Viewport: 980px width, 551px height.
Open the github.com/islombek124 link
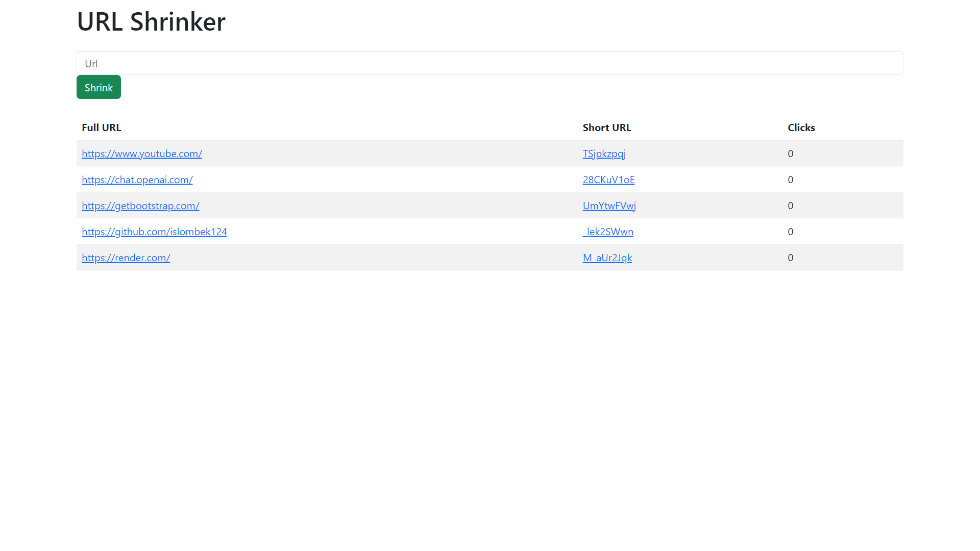154,232
